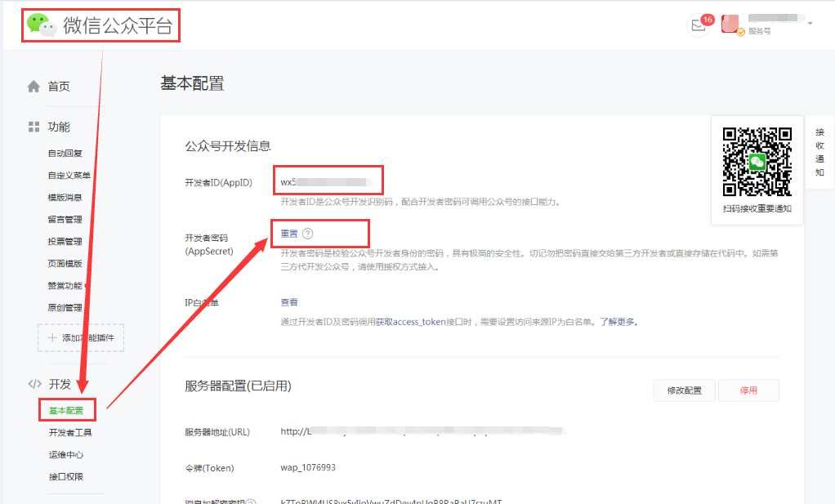835x504 pixels.
Task: Click the code icon beside 开发
Action: (x=34, y=384)
